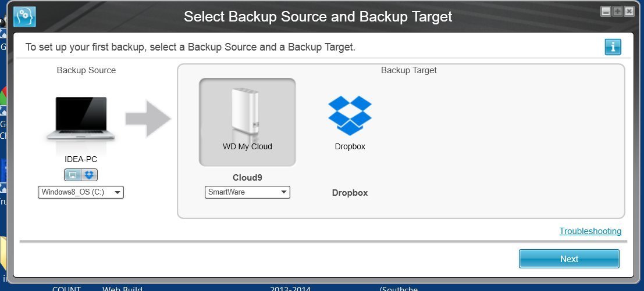Viewport: 644px width, 291px height.
Task: Click the Cloud9 device name label
Action: [x=247, y=178]
